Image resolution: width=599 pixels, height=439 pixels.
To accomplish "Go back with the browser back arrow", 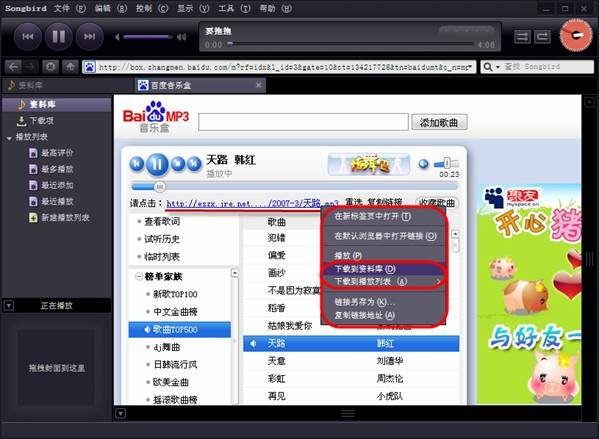I will 13,67.
